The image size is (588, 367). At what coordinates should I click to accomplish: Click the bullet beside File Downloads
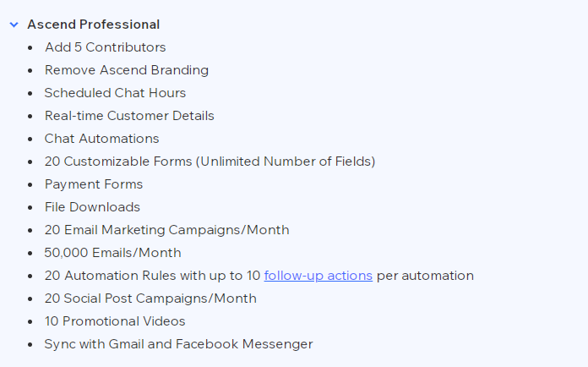click(30, 207)
